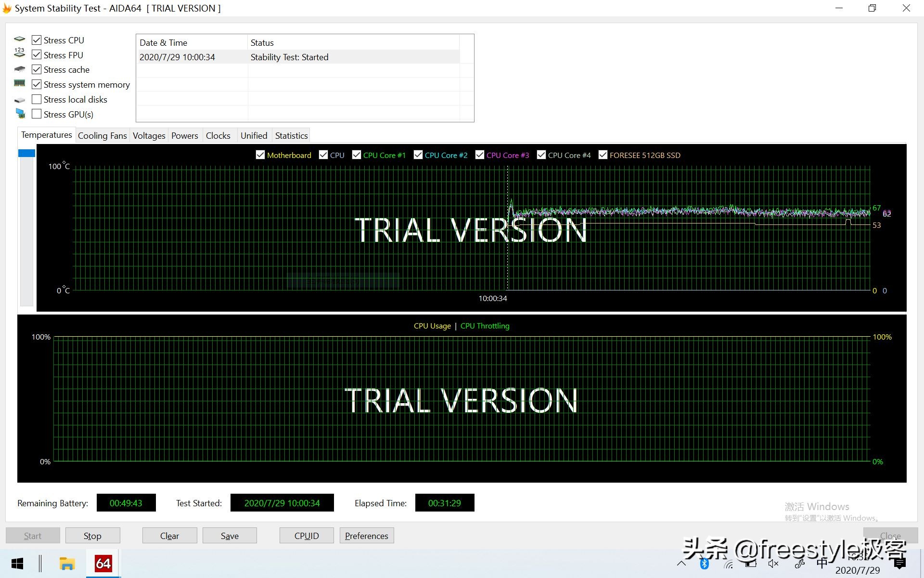Image resolution: width=924 pixels, height=578 pixels.
Task: Select the Clocks panel tab
Action: coord(217,135)
